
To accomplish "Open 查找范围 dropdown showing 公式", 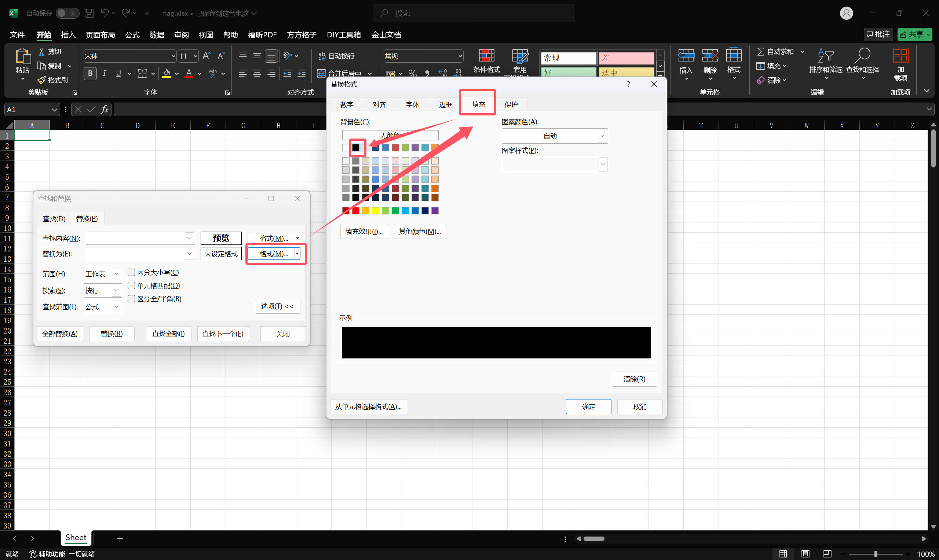I will pyautogui.click(x=116, y=307).
